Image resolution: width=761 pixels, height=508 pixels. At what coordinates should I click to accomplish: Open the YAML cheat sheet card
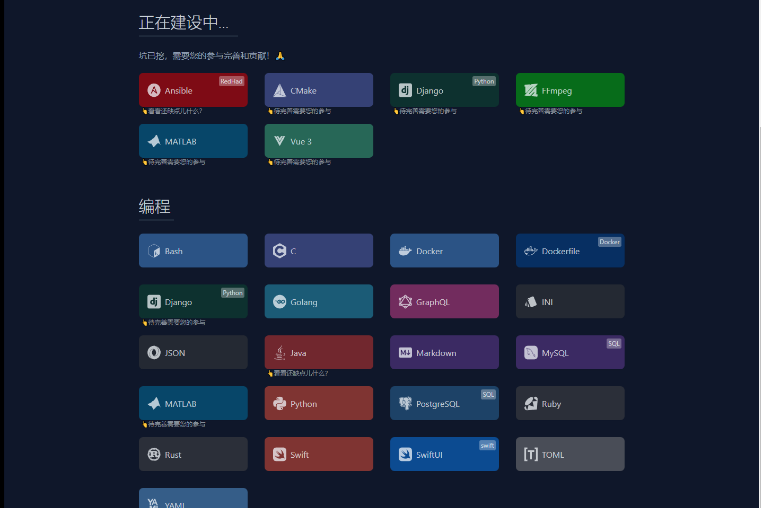coord(193,498)
